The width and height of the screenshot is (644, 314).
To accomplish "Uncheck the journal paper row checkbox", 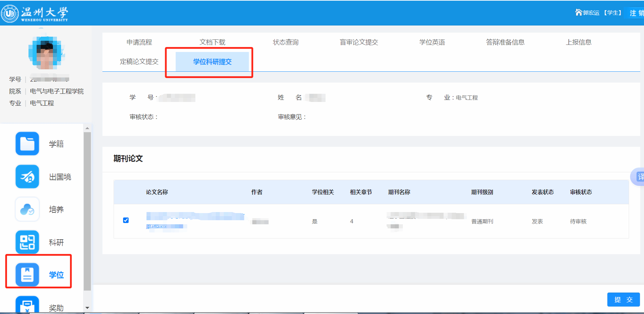I will tap(126, 220).
